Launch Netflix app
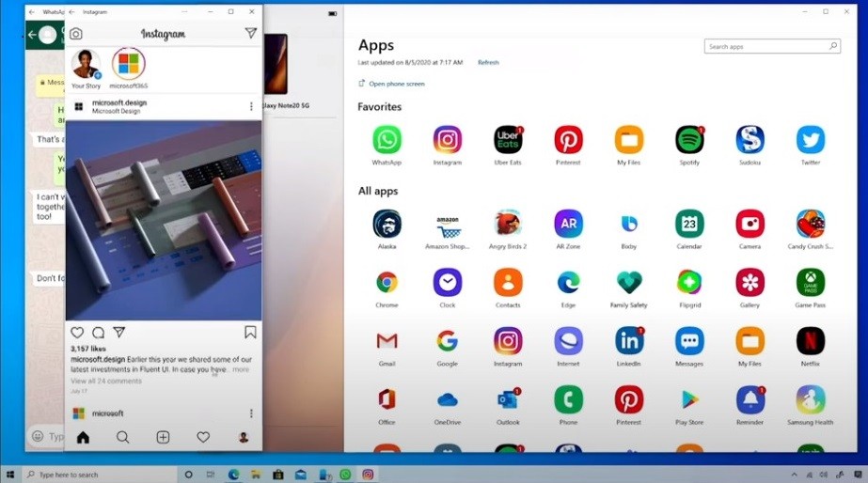 pyautogui.click(x=811, y=341)
